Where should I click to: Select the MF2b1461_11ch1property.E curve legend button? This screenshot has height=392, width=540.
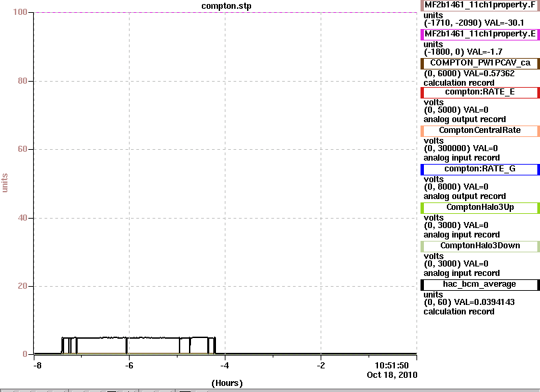pos(480,34)
